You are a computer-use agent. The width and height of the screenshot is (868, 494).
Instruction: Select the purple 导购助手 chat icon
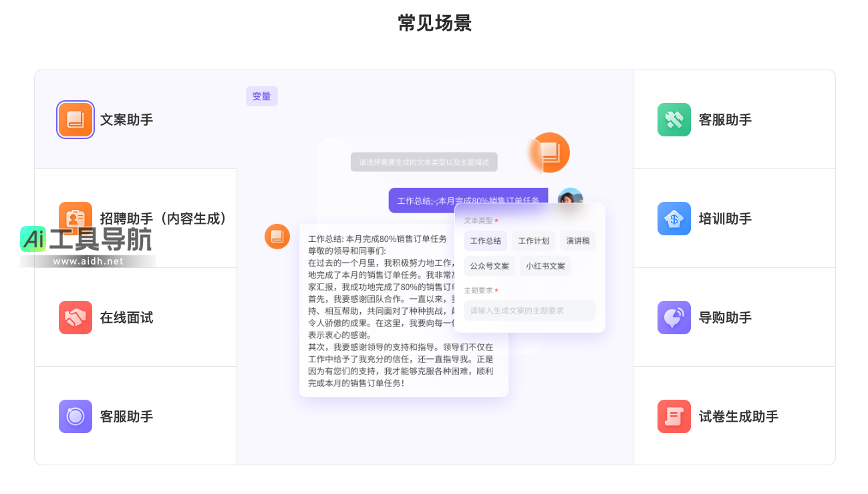coord(674,318)
